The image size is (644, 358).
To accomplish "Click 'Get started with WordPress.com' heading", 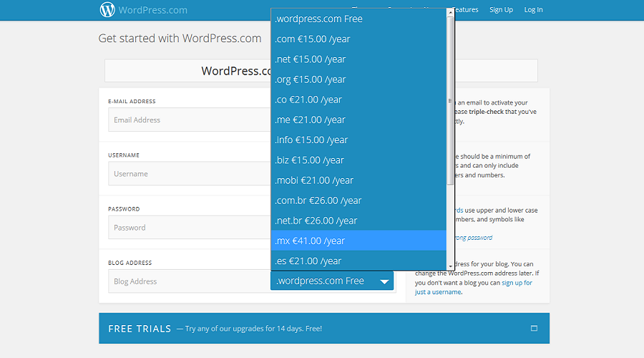I will coord(180,38).
